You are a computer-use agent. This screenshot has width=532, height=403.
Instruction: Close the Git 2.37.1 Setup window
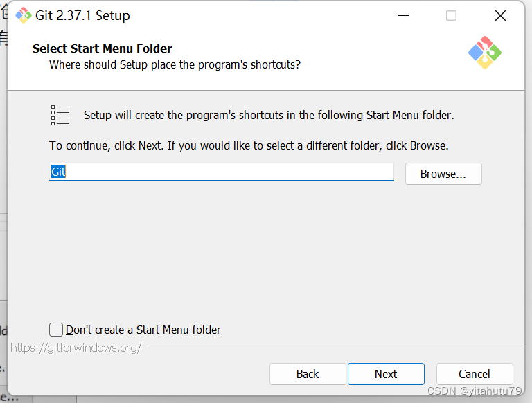point(500,15)
